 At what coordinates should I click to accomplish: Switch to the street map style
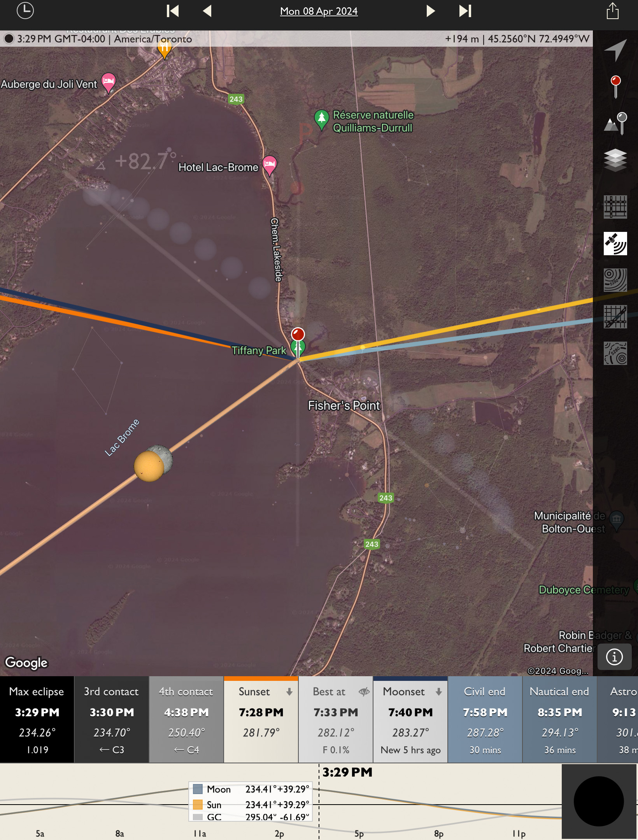(x=615, y=207)
